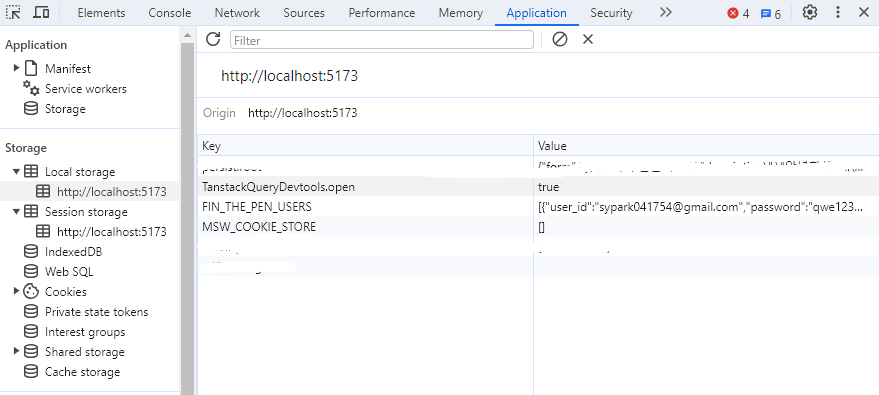Viewport: 879px width, 395px height.
Task: Collapse the Session storage tree arrow
Action: click(x=16, y=212)
